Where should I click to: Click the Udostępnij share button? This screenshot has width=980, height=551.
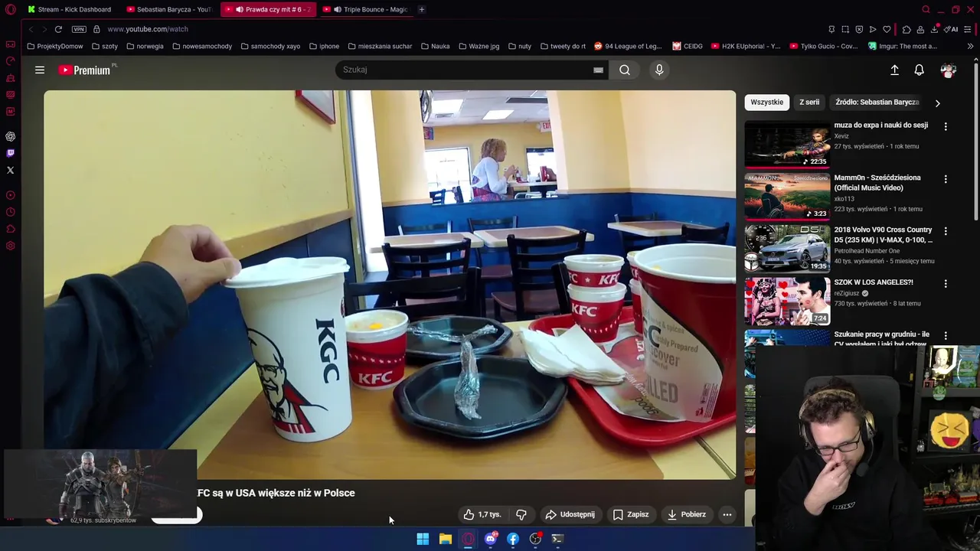(x=570, y=514)
